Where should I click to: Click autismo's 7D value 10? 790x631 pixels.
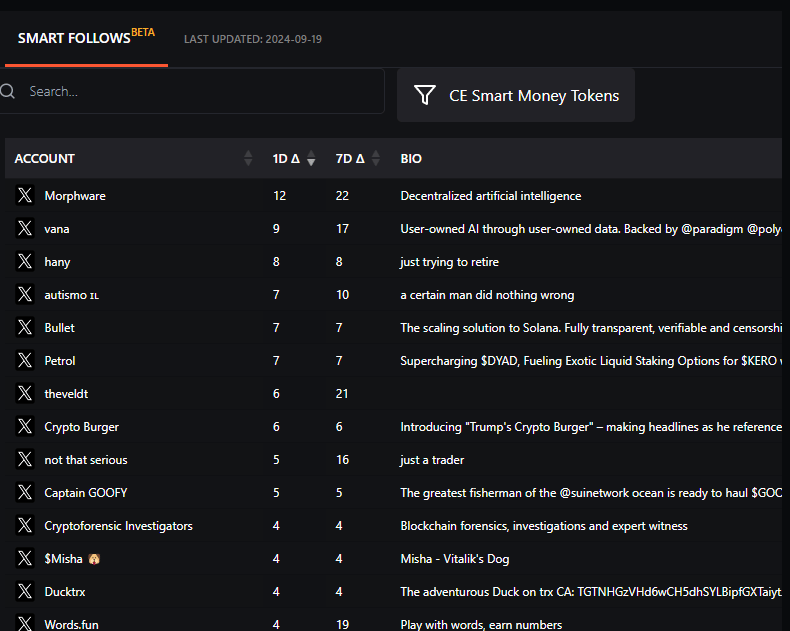pos(343,295)
